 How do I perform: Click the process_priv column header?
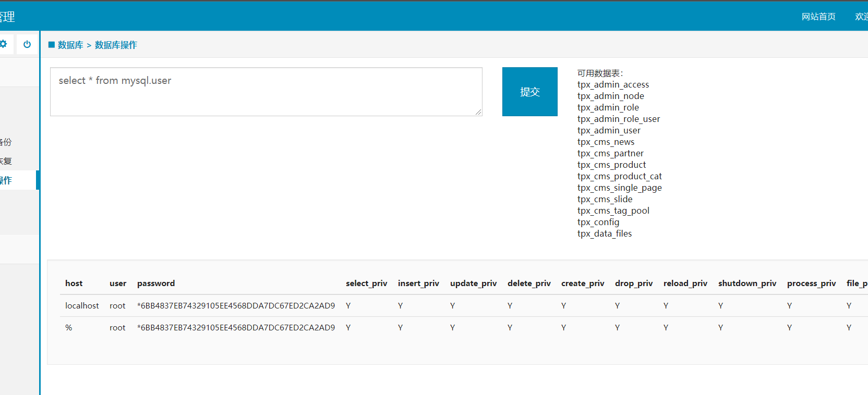pos(811,283)
